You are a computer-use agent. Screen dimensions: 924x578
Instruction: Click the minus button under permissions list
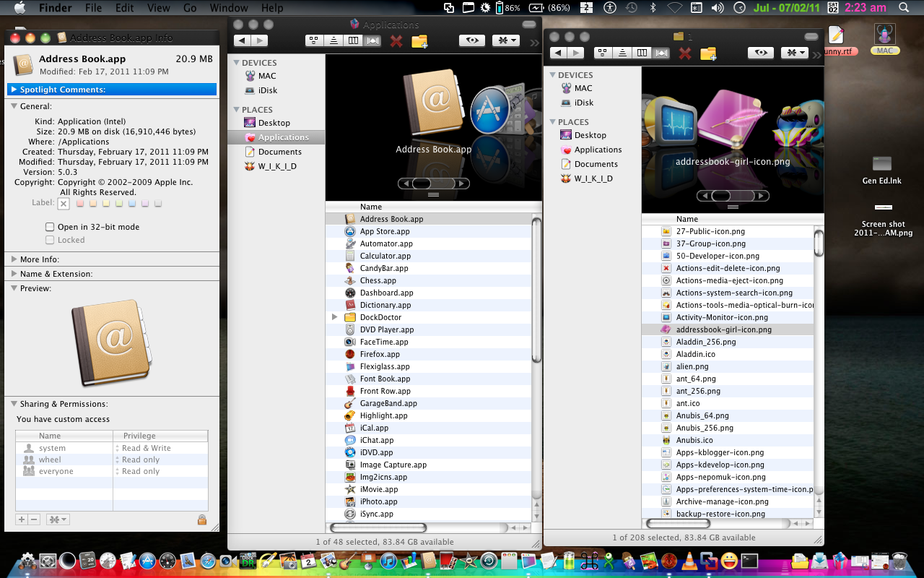click(34, 519)
